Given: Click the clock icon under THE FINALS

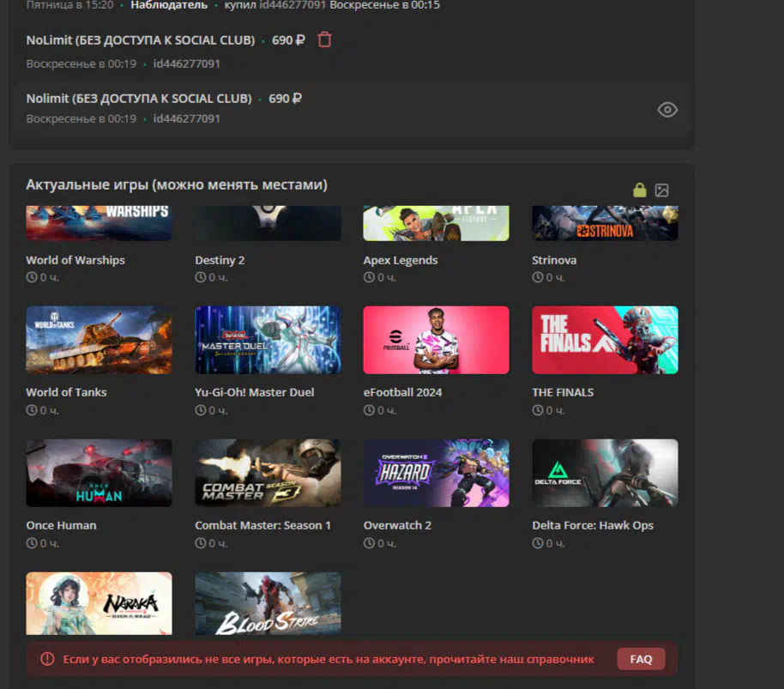Looking at the screenshot, I should coord(538,410).
